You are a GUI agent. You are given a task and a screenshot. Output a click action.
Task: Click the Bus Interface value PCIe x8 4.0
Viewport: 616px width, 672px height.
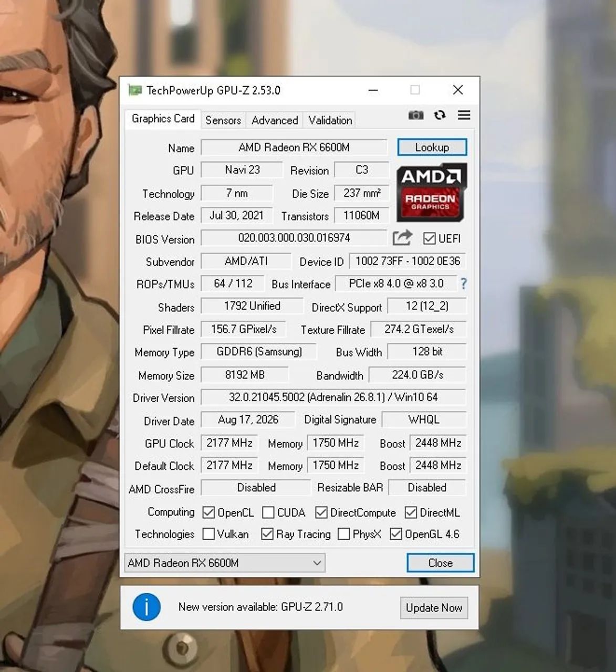396,283
